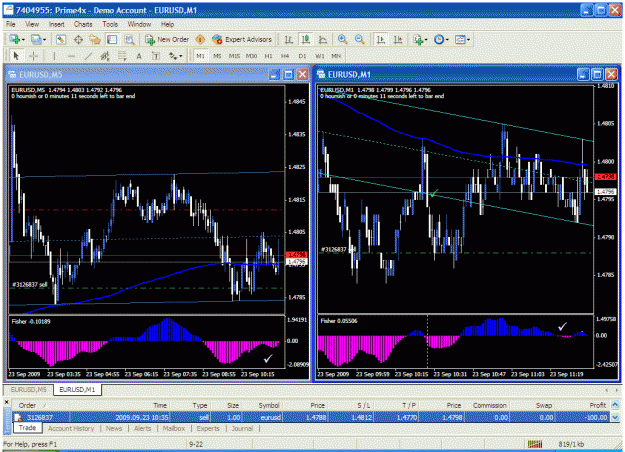Select the Equidistant Channel tool
Viewport: 625px width, 452px height.
(105, 56)
